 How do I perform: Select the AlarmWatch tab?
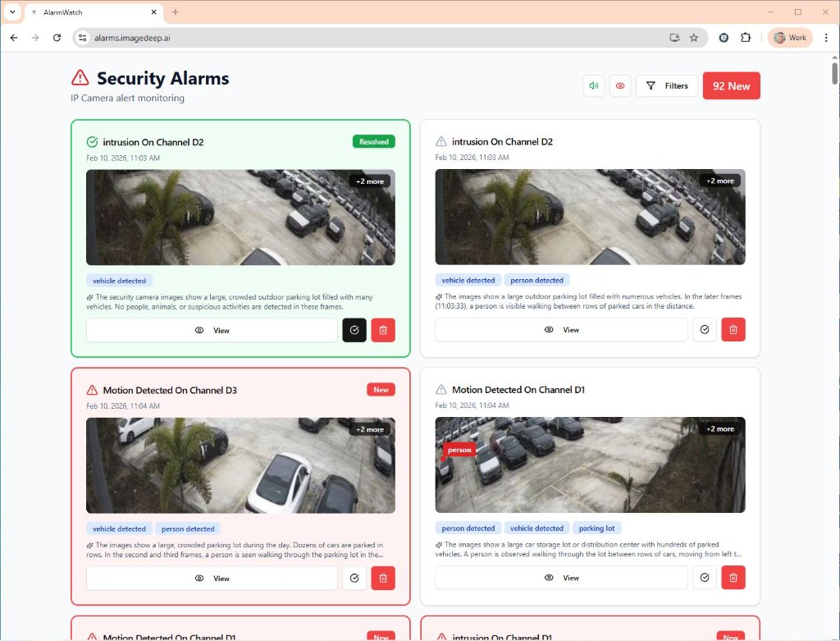pyautogui.click(x=94, y=12)
